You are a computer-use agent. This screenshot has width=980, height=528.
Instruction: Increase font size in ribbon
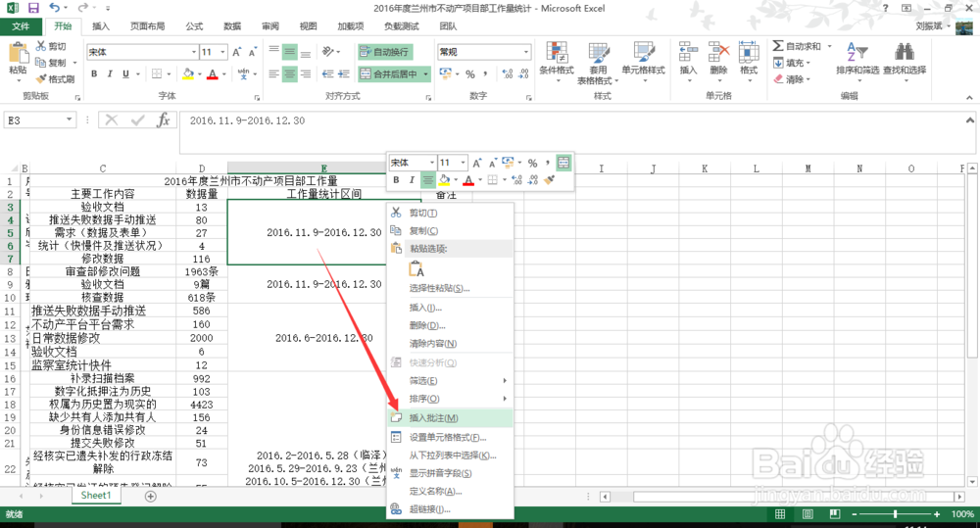coord(237,52)
